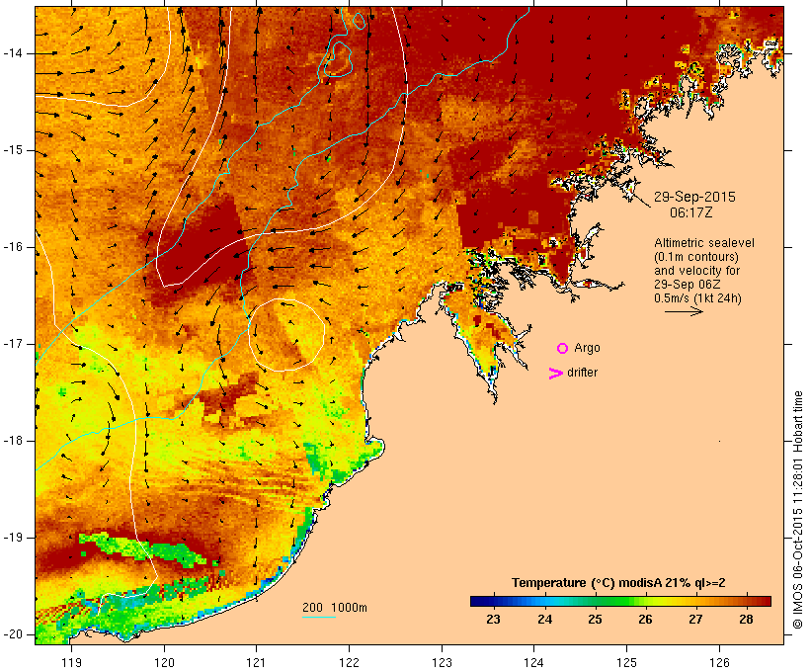Click the longitude axis label 125

tap(626, 662)
